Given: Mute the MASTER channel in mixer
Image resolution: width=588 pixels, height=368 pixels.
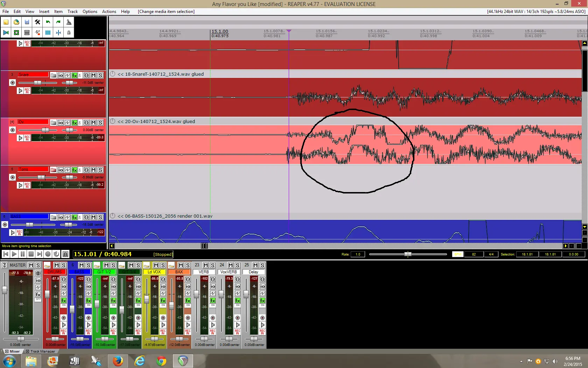Looking at the screenshot, I should click(x=31, y=265).
